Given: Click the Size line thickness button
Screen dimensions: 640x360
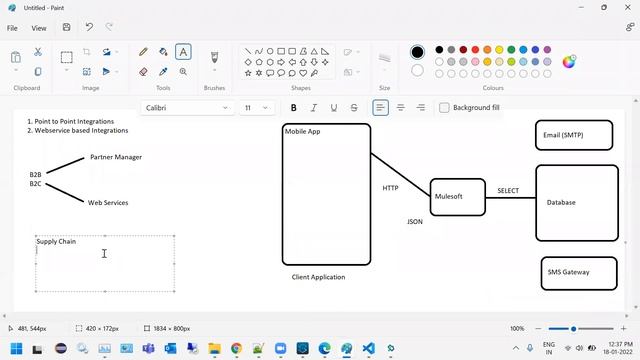Looking at the screenshot, I should click(384, 58).
